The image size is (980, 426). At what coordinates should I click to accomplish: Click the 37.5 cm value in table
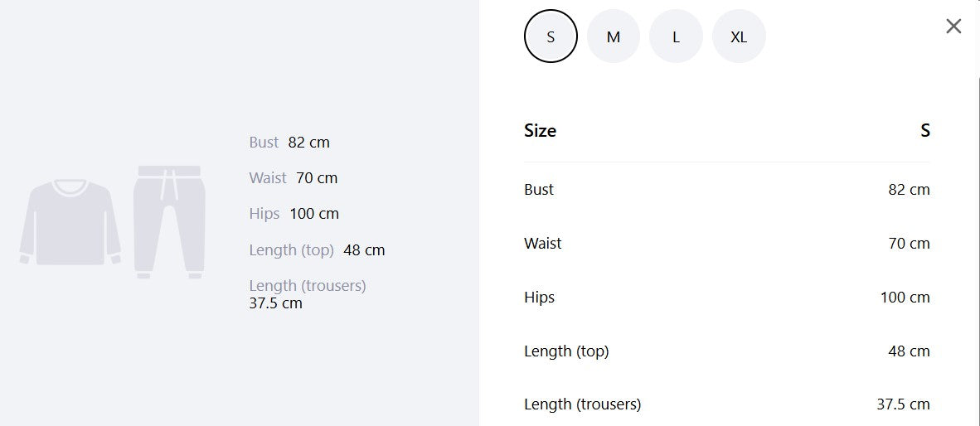coord(903,404)
